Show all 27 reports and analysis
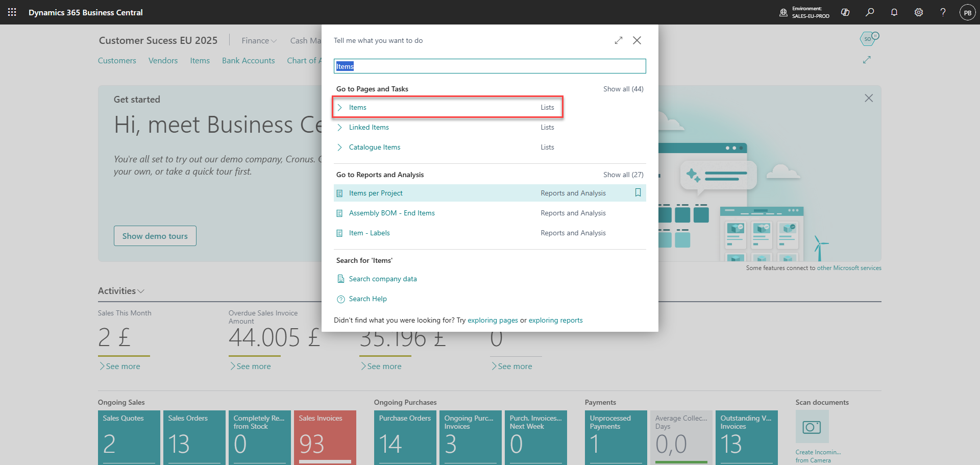This screenshot has height=465, width=980. 623,175
